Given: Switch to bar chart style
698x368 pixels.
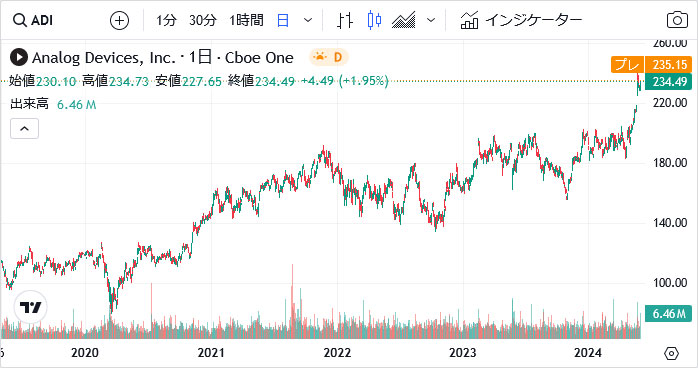Looking at the screenshot, I should (345, 20).
